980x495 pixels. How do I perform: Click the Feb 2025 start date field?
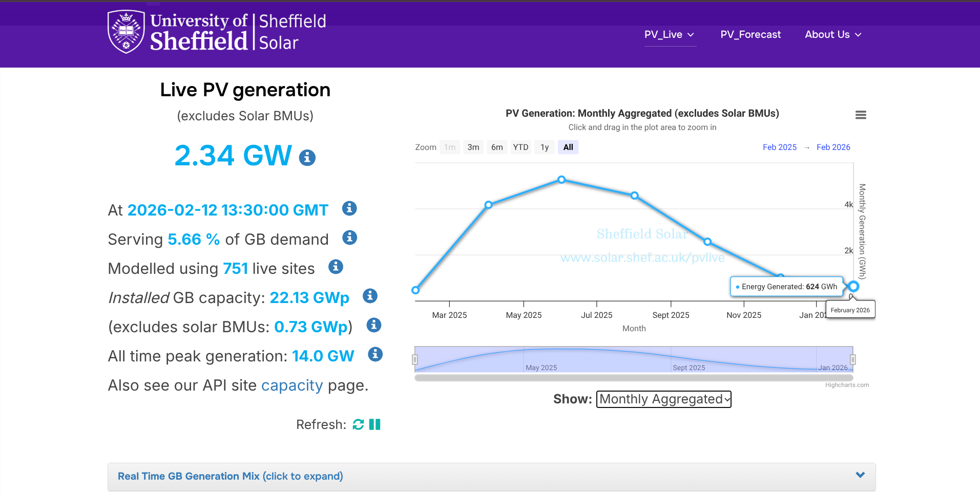coord(779,147)
